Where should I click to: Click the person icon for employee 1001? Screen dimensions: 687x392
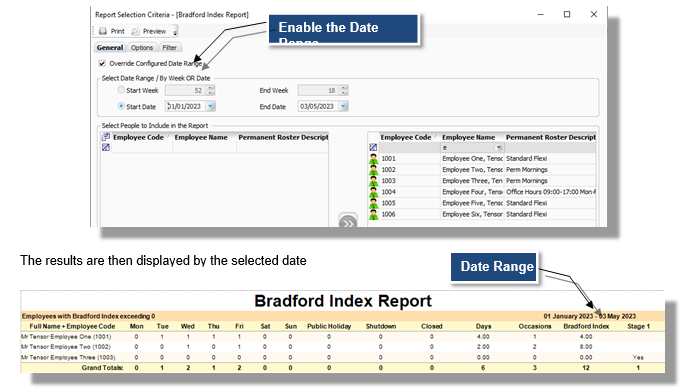(373, 159)
